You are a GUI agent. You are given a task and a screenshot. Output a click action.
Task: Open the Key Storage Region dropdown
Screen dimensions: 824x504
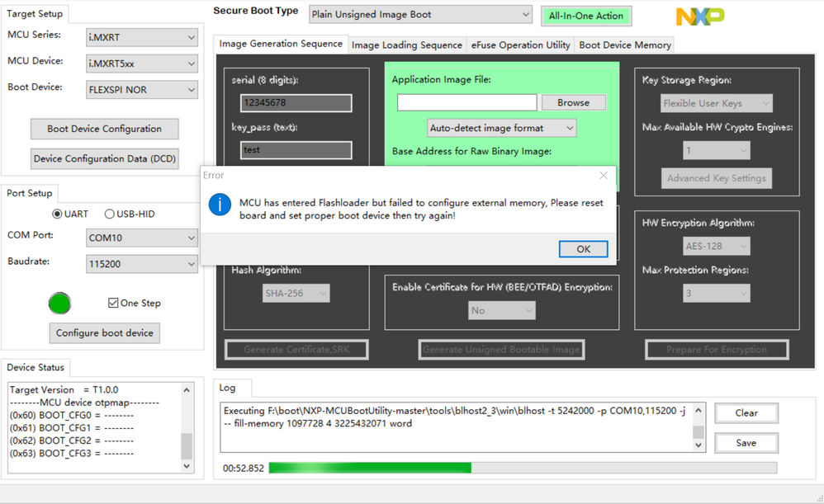[x=717, y=103]
